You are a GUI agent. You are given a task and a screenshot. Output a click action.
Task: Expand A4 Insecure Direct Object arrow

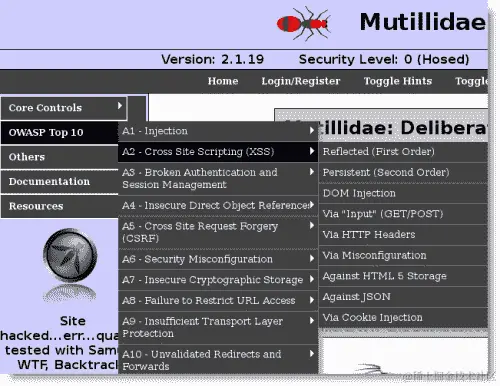point(312,205)
